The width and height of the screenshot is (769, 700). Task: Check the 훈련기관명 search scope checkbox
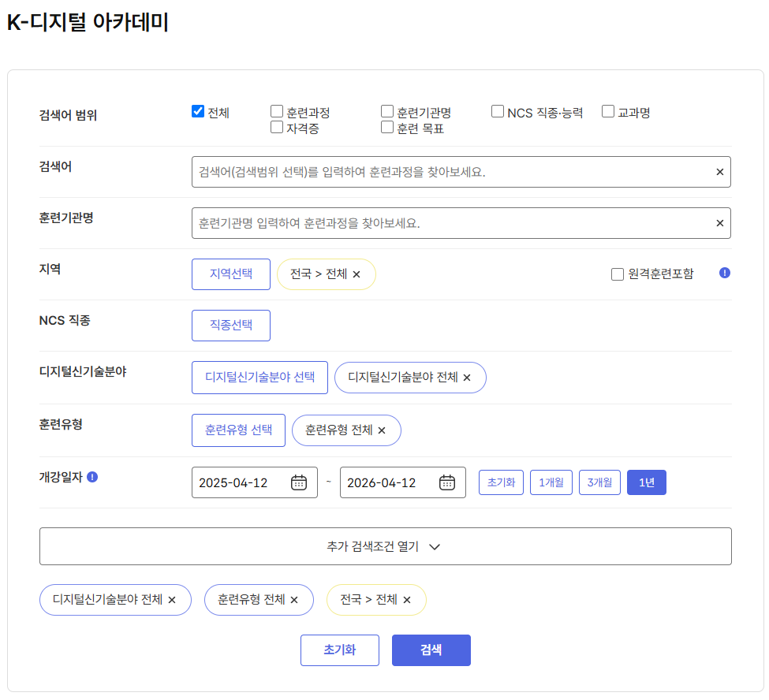[387, 111]
